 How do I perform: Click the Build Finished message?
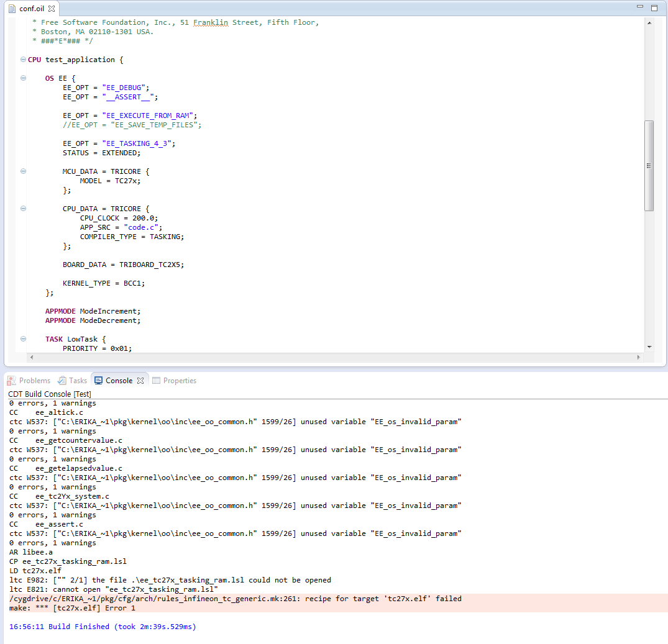click(x=103, y=627)
